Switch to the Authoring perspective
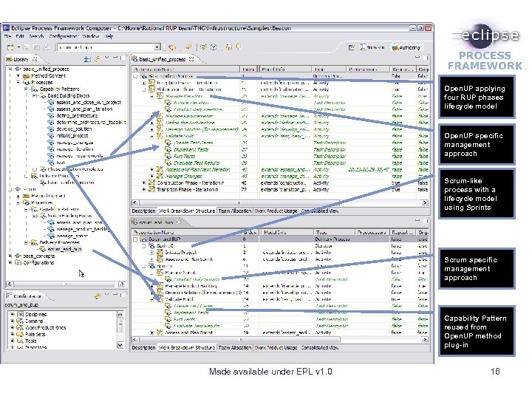This screenshot has width=532, height=399. (x=406, y=47)
